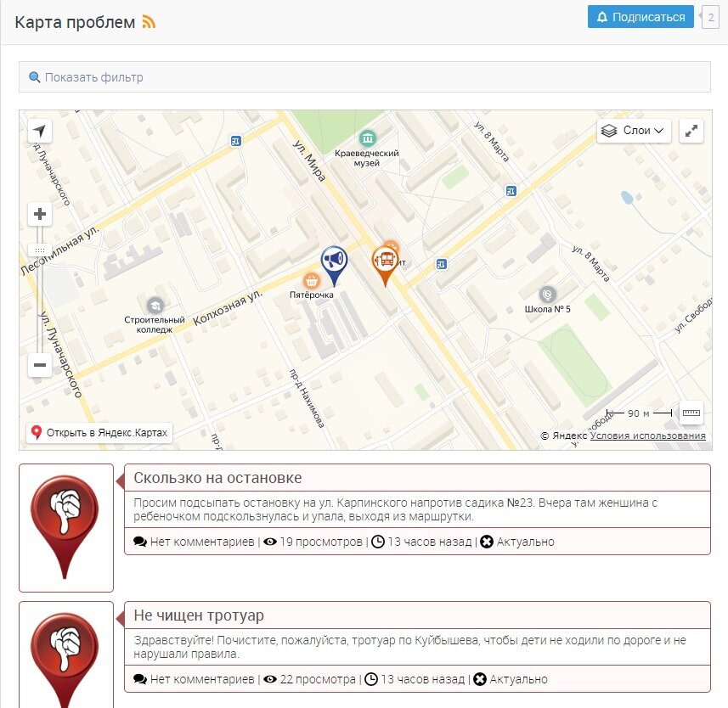Open the Слои layers dropdown

coord(634,131)
